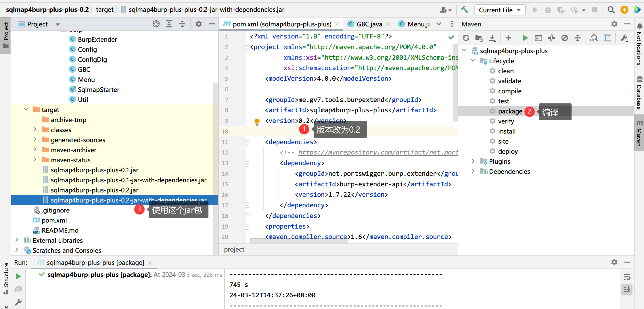The height and width of the screenshot is (309, 644).
Task: Collapse the target folder
Action: (26, 109)
